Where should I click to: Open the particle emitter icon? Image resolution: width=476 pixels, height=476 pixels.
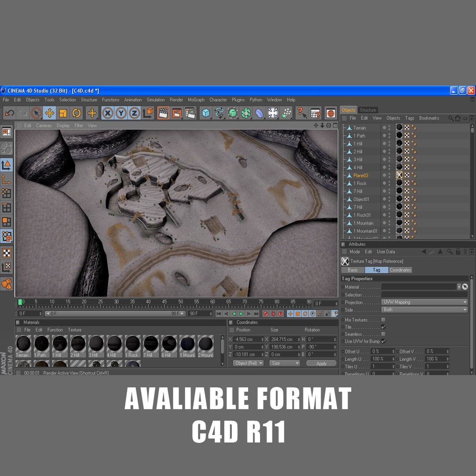tap(286, 113)
